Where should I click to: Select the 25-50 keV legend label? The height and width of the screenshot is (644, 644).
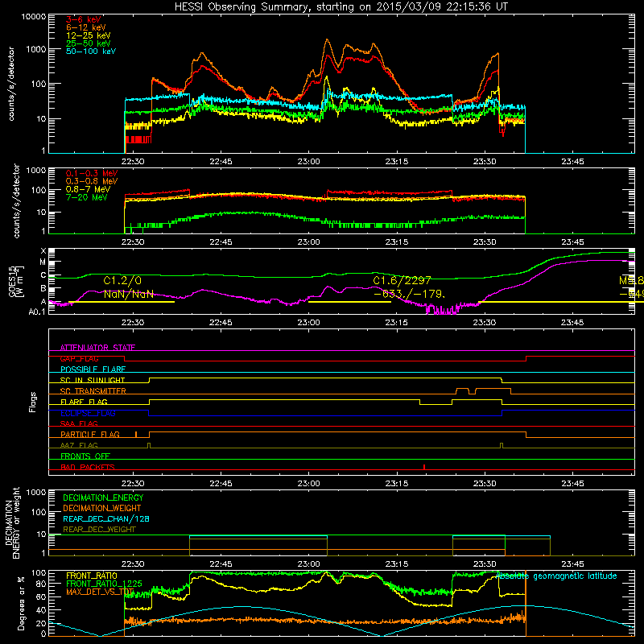point(88,43)
